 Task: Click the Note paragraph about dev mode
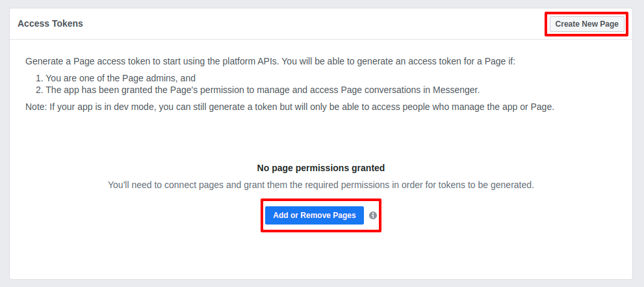[290, 107]
